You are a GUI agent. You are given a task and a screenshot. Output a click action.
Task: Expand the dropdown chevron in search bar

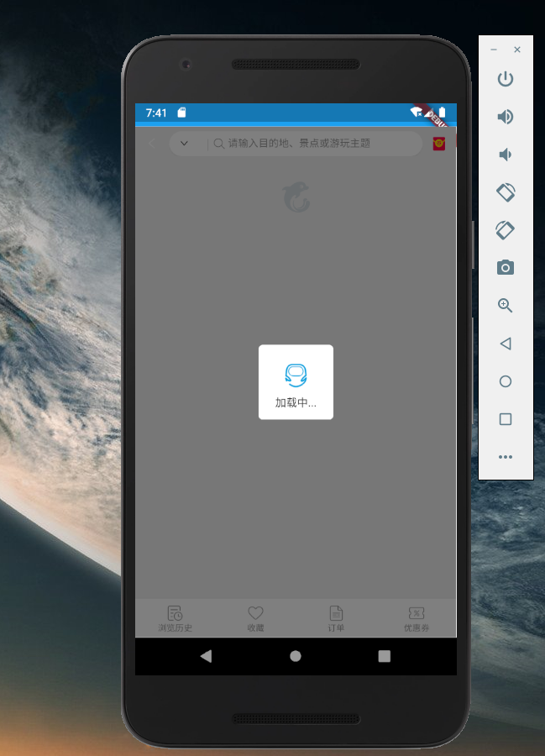point(184,143)
